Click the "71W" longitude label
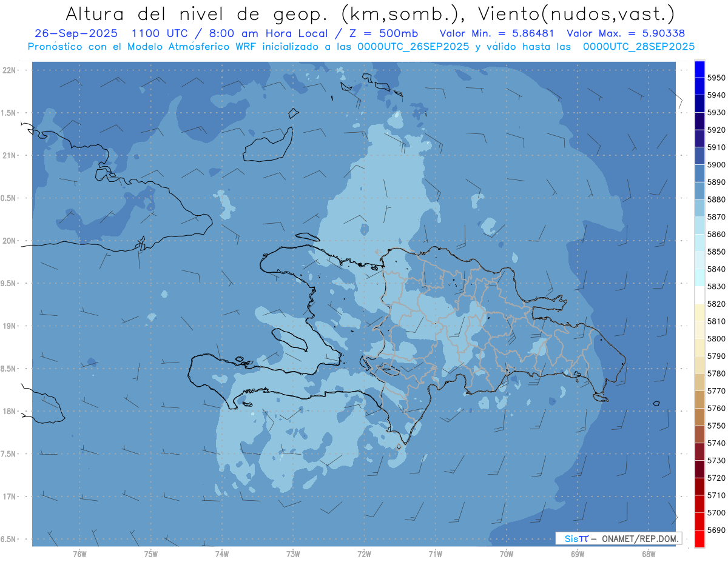 click(435, 554)
